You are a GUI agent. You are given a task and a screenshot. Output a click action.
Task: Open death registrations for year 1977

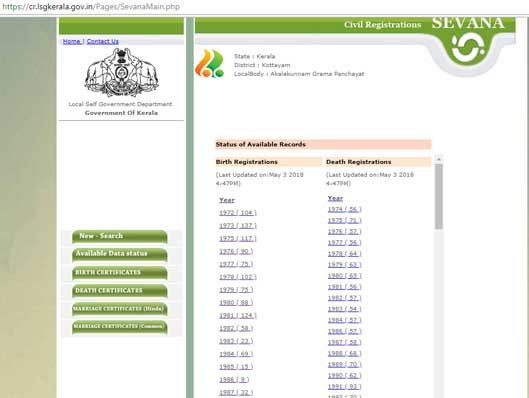[x=344, y=243]
